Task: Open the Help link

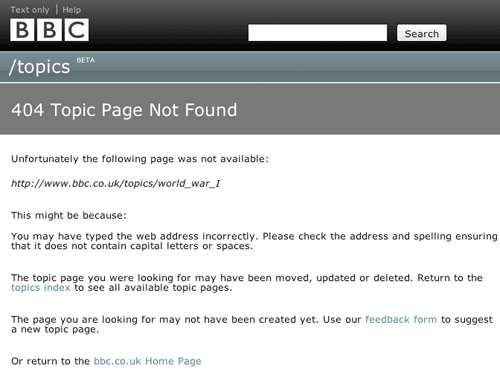Action: coord(72,10)
